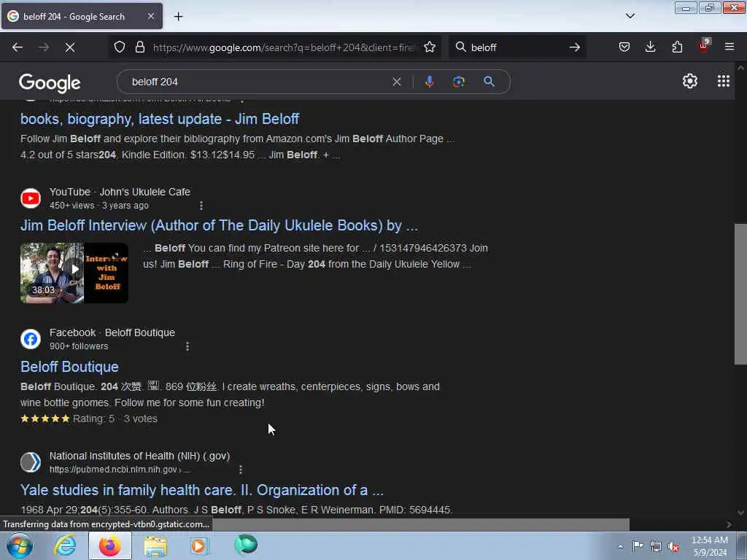
Task: Open more options for NIH result
Action: pos(241,470)
